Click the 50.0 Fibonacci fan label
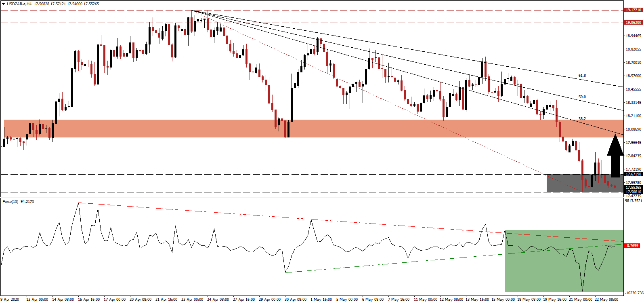644x304 pixels. (582, 97)
